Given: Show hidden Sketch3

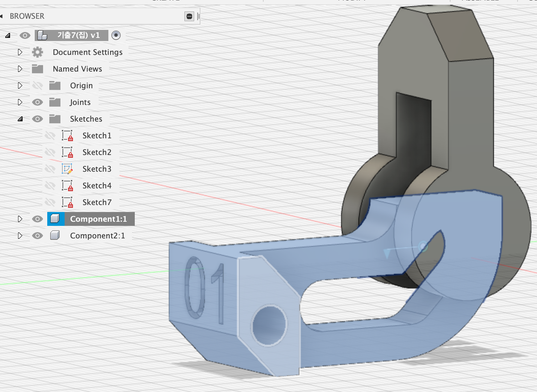Looking at the screenshot, I should (50, 169).
